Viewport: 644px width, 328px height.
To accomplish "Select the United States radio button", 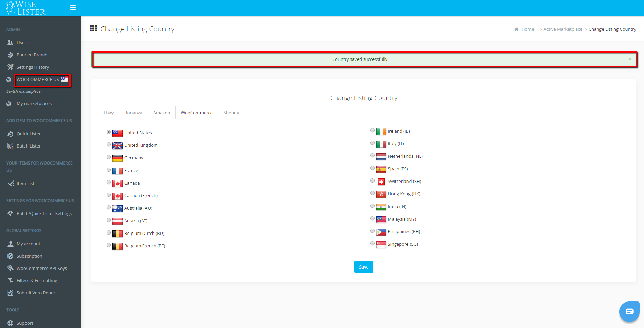I will tap(109, 132).
